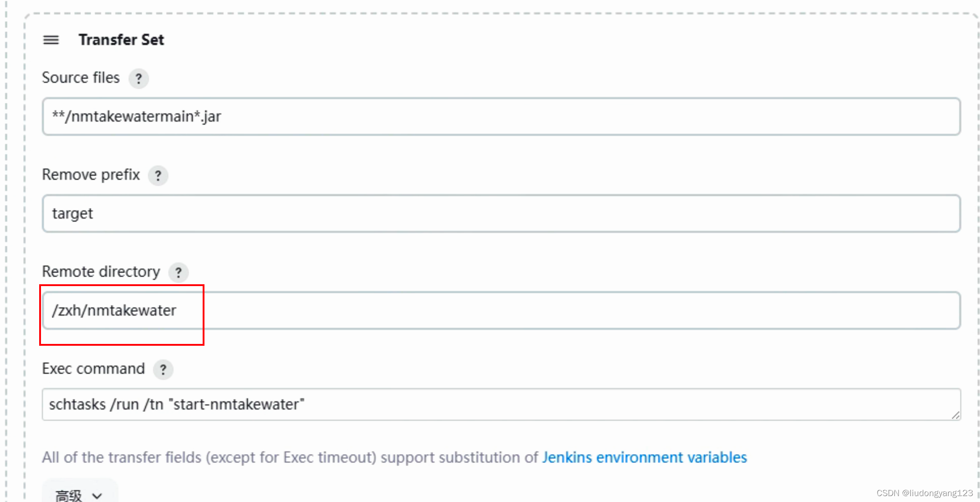Click into the Remove prefix field containing target

pyautogui.click(x=501, y=214)
